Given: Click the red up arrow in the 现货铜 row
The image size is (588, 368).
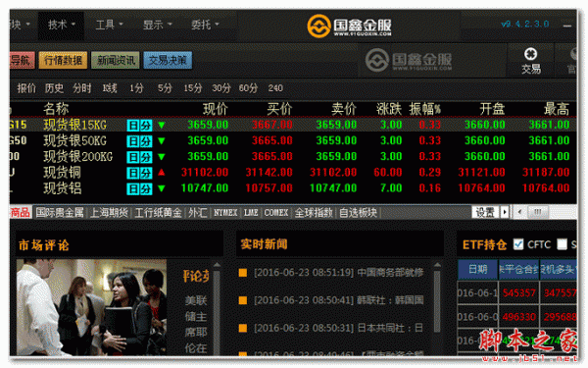Looking at the screenshot, I should tap(162, 173).
